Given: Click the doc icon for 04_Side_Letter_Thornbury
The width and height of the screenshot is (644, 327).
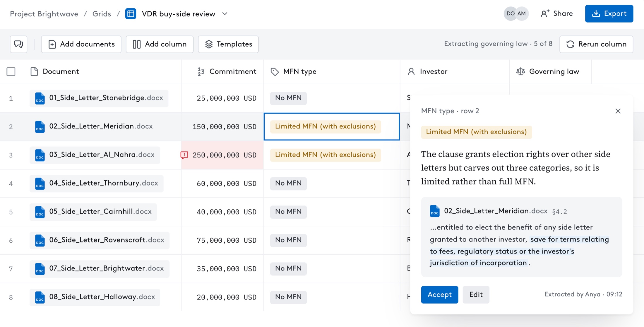Looking at the screenshot, I should (x=40, y=184).
